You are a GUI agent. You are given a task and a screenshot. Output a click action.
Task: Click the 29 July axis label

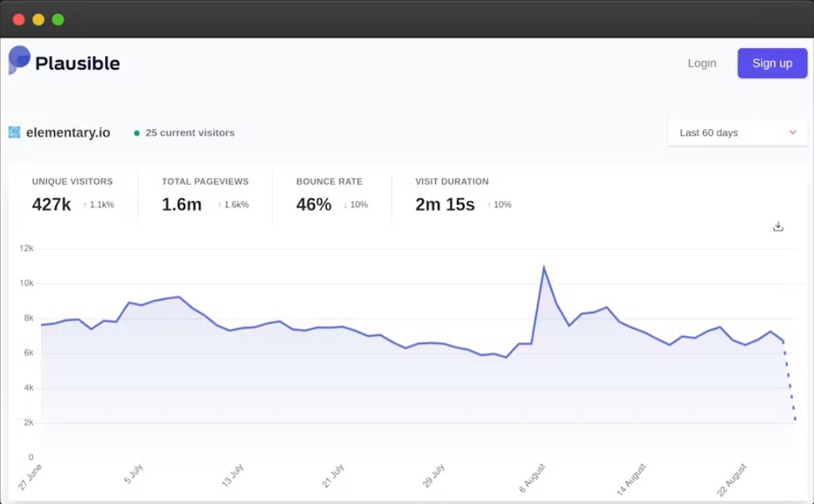(x=434, y=476)
